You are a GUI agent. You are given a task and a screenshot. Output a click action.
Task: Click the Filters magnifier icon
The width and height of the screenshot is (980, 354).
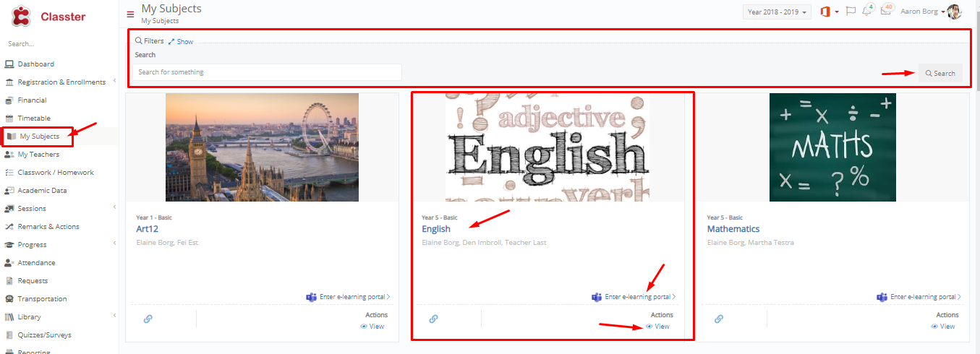click(x=139, y=41)
